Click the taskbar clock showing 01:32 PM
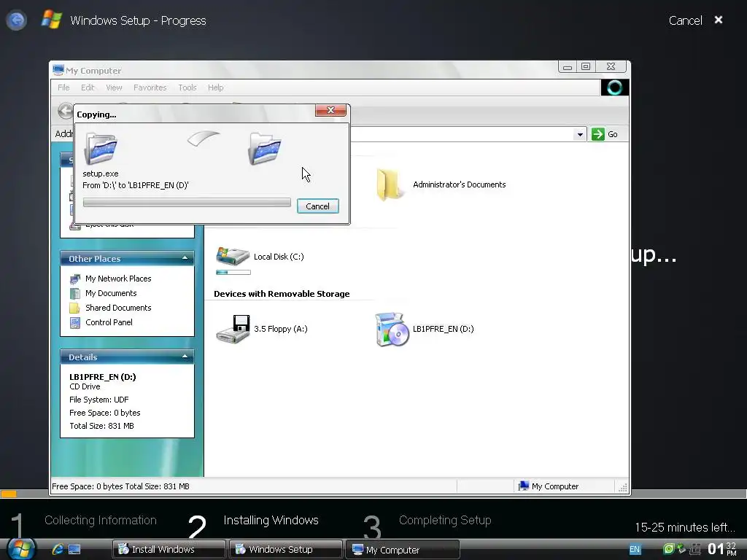Viewport: 747px width, 560px height. (x=722, y=549)
